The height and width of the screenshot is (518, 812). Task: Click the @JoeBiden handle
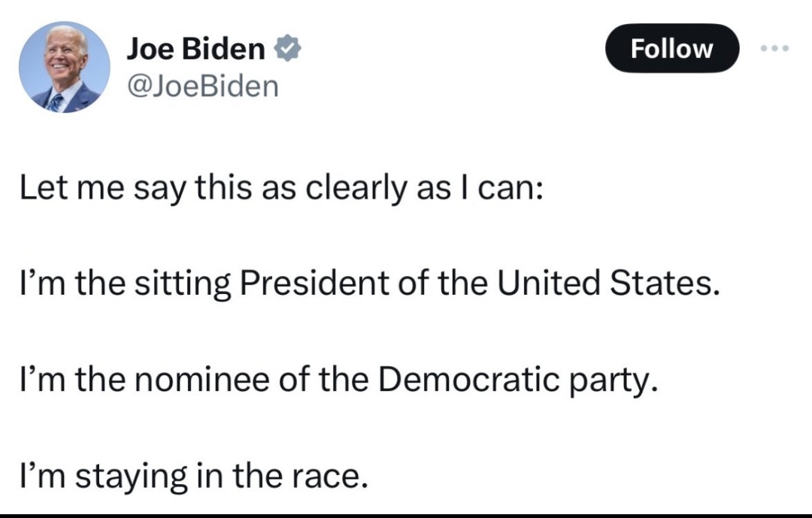(202, 86)
